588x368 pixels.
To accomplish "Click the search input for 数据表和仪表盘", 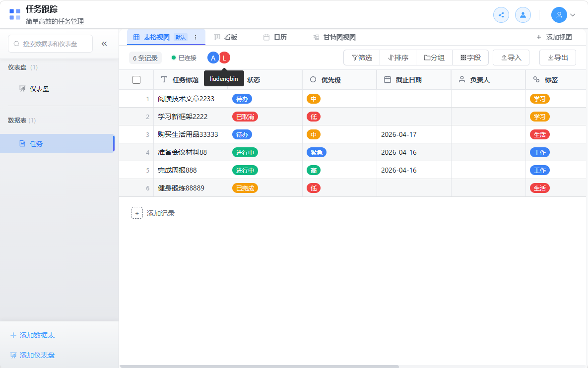I will (51, 44).
